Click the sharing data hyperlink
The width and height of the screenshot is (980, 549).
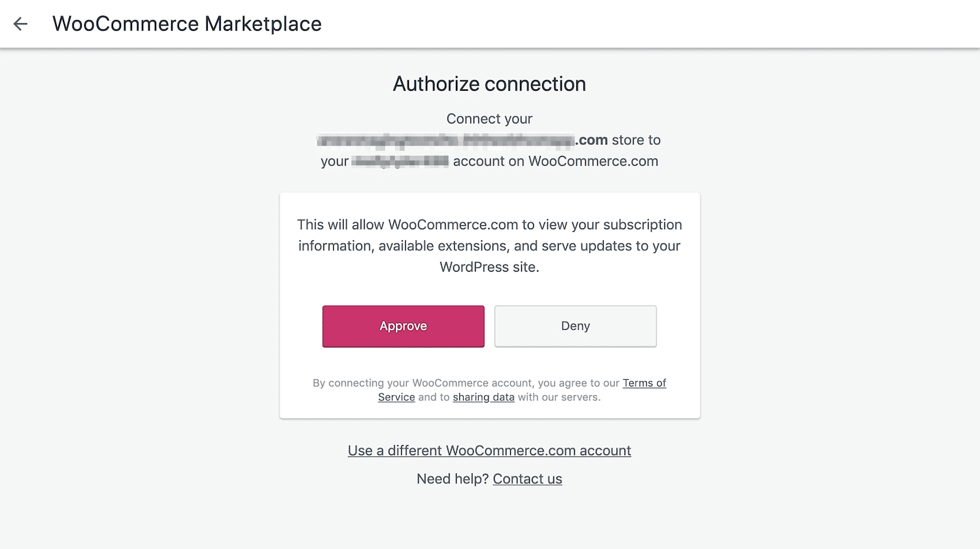483,397
